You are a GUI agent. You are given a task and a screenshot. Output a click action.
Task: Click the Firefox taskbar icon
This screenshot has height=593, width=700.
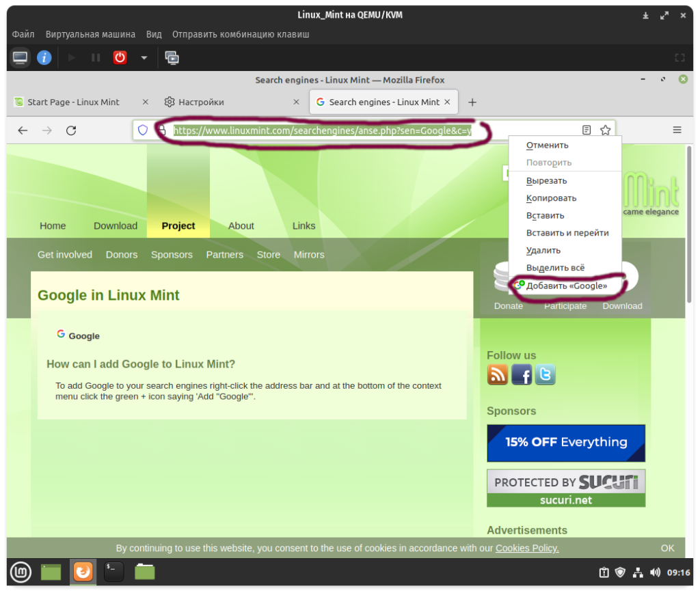coord(83,572)
